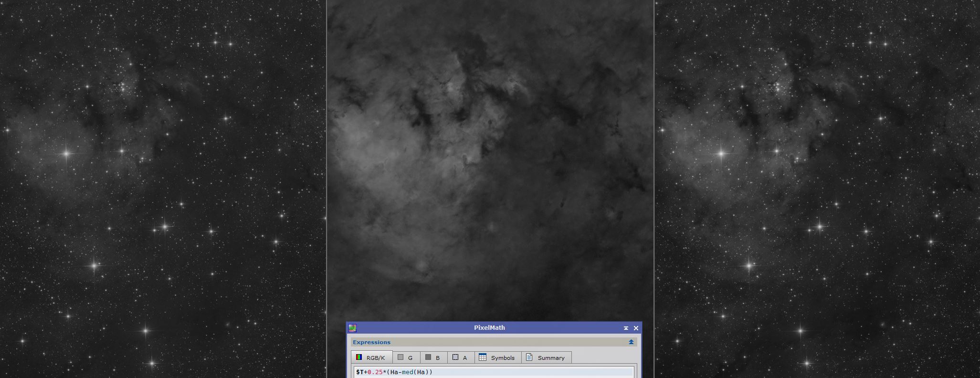Go to the A alpha channel tab
Viewport: 980px width, 378px height.
pos(460,357)
